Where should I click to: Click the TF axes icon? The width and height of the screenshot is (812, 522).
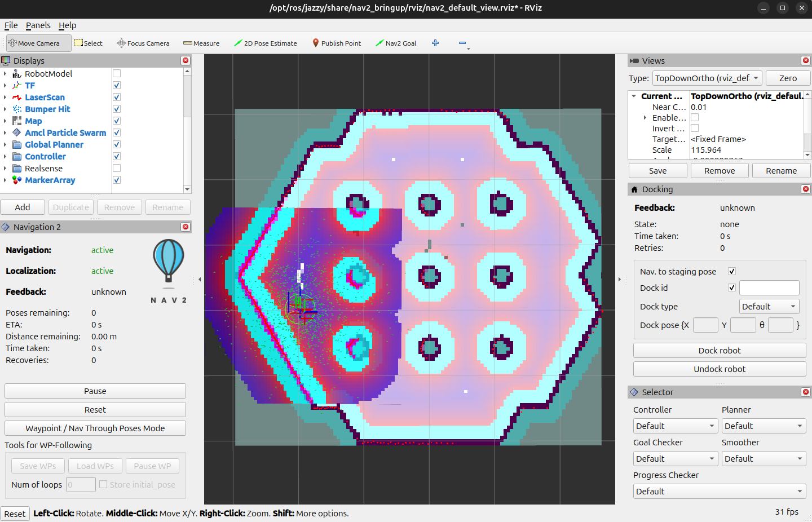click(17, 86)
